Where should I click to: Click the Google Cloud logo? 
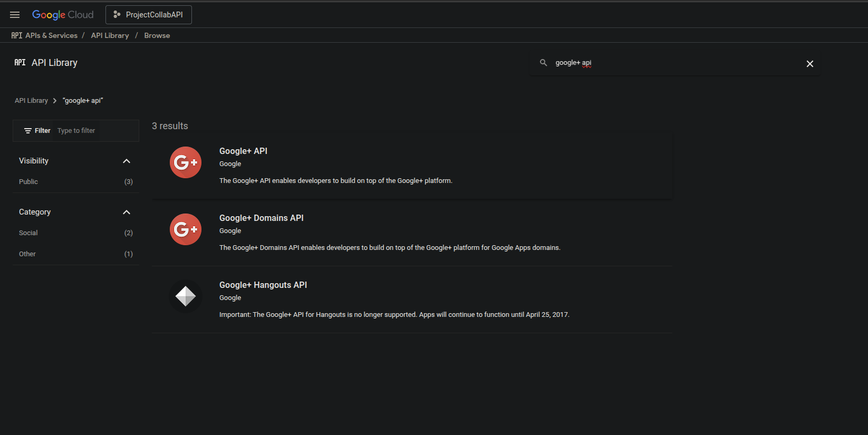(x=63, y=15)
